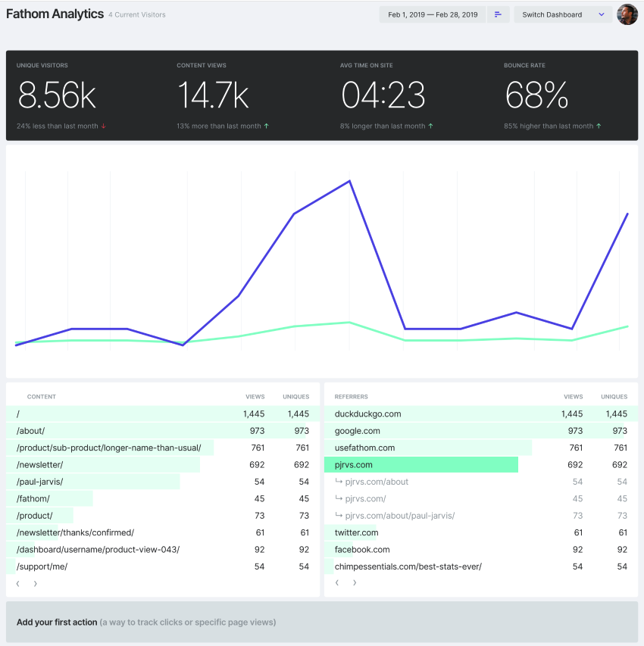
Task: Open the Feb 1 — Feb 28 date range picker
Action: 432,14
